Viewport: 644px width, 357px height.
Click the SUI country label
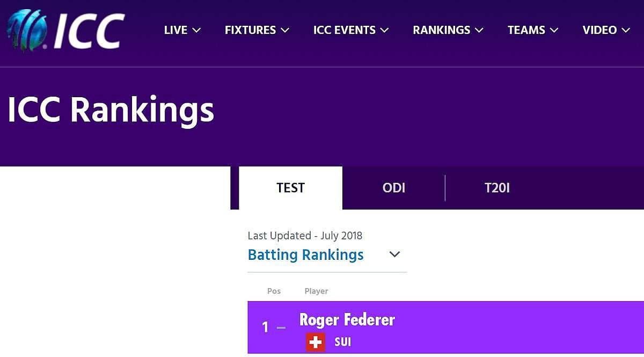tap(342, 342)
